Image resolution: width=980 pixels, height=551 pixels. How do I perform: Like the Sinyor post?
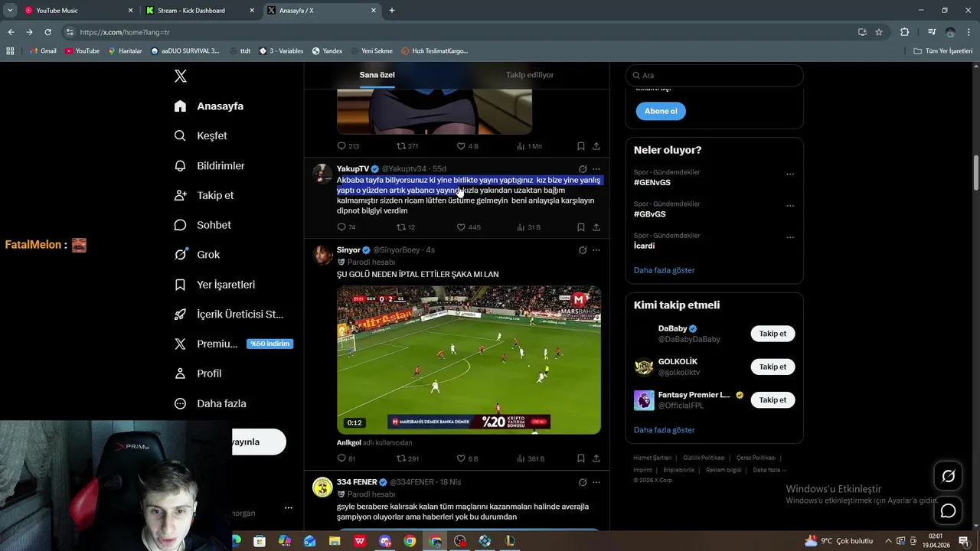461,458
